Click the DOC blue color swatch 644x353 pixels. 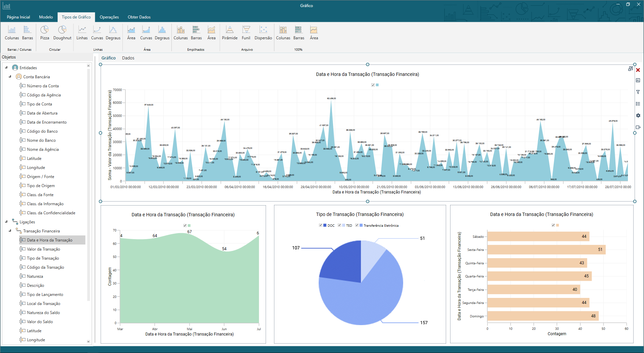(324, 225)
